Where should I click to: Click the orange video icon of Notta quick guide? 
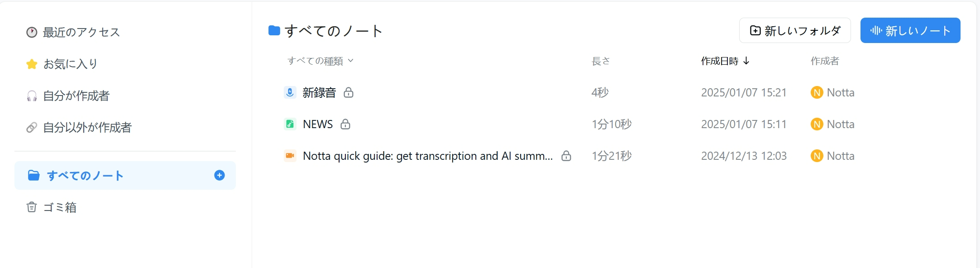point(290,156)
